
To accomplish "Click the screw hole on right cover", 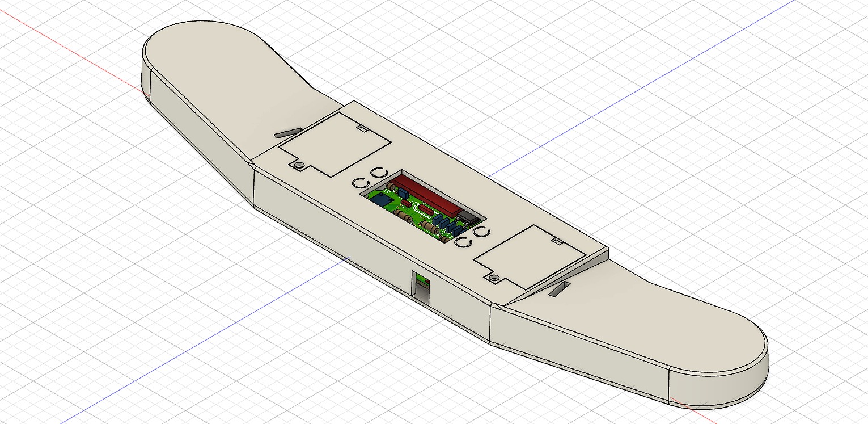I will 494,278.
